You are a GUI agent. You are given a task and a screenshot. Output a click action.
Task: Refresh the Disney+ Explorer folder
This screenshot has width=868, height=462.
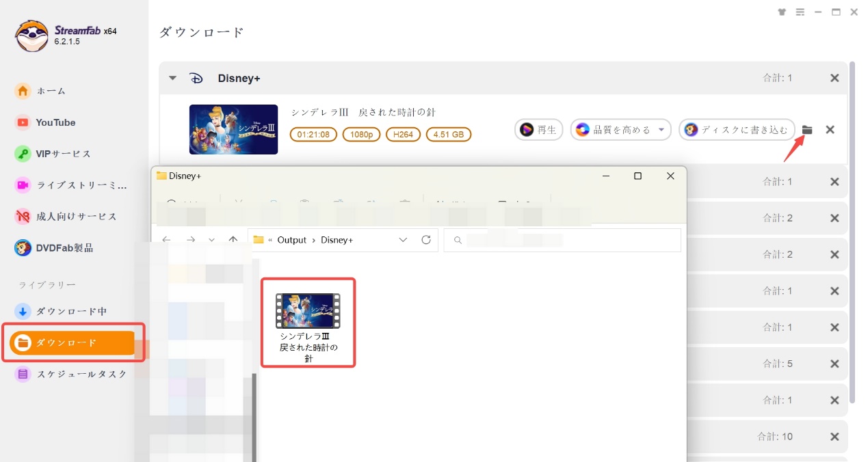click(426, 240)
